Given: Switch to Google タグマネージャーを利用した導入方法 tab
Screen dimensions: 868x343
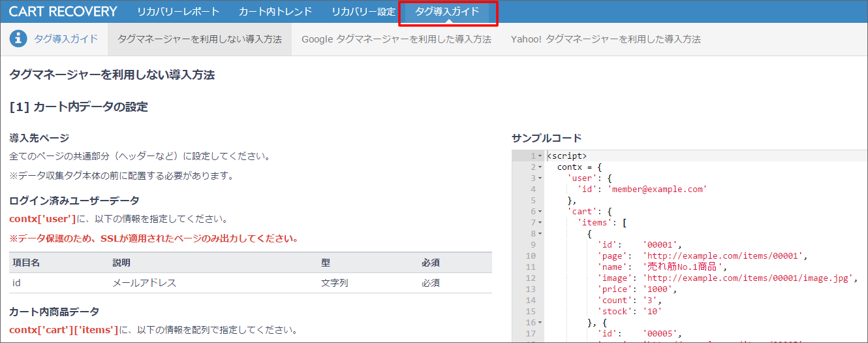Looking at the screenshot, I should click(396, 39).
